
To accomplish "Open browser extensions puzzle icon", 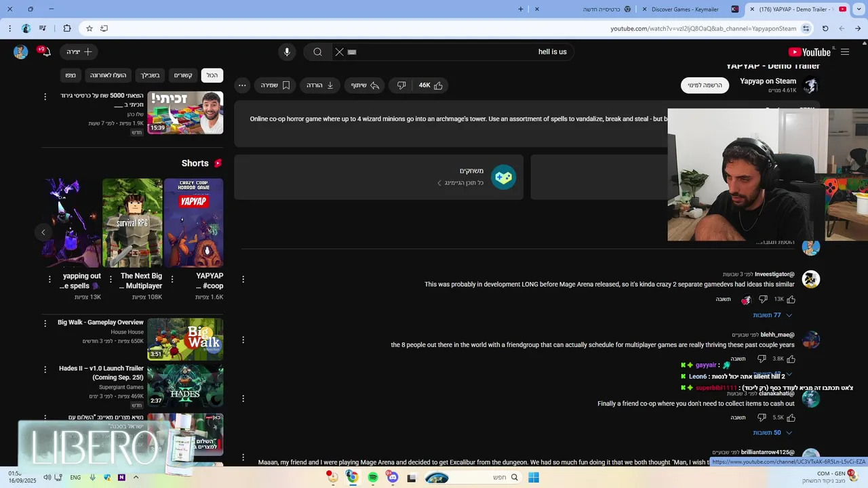I will click(x=67, y=28).
